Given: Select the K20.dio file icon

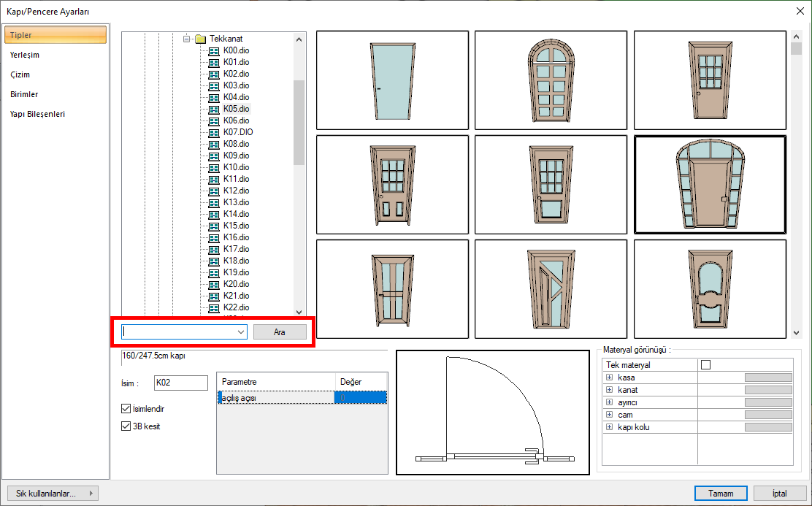Looking at the screenshot, I should coord(214,284).
